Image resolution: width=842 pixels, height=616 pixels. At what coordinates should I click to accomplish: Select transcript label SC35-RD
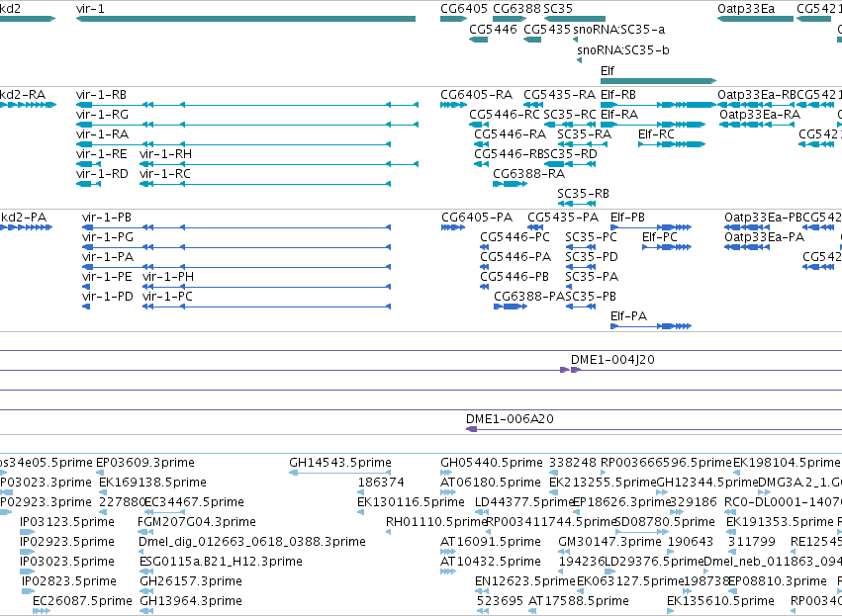[x=570, y=154]
